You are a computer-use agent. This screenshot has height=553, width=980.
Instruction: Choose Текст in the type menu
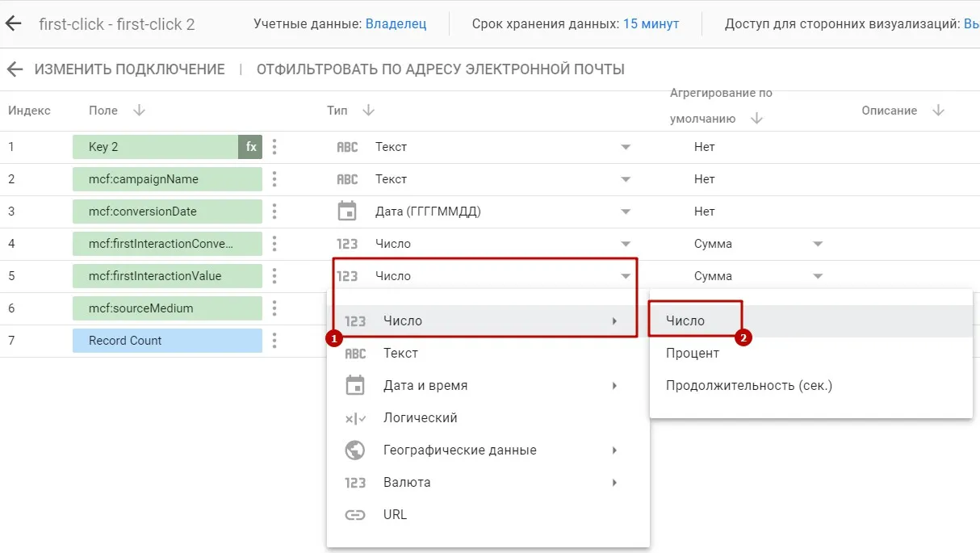[488, 354]
